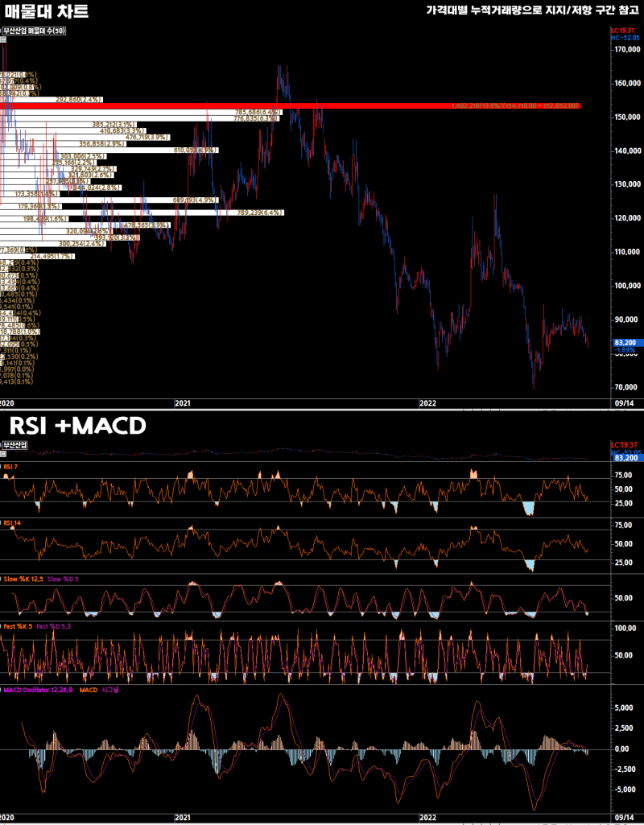Select the 부산산업 매물대 수(50) legend label
Image resolution: width=644 pixels, height=825 pixels.
click(34, 31)
